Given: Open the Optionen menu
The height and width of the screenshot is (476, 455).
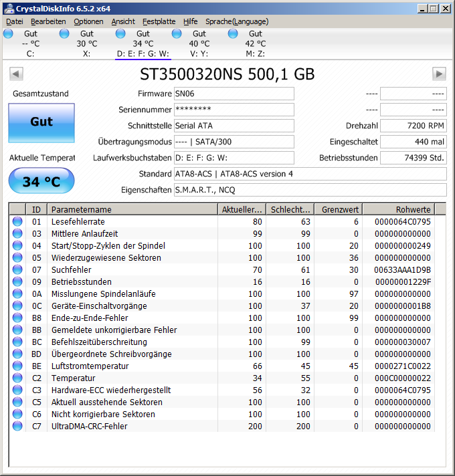Looking at the screenshot, I should click(88, 21).
